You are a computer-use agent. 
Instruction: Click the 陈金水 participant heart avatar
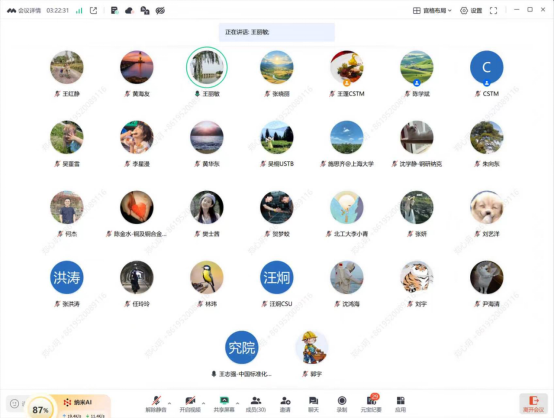(137, 207)
